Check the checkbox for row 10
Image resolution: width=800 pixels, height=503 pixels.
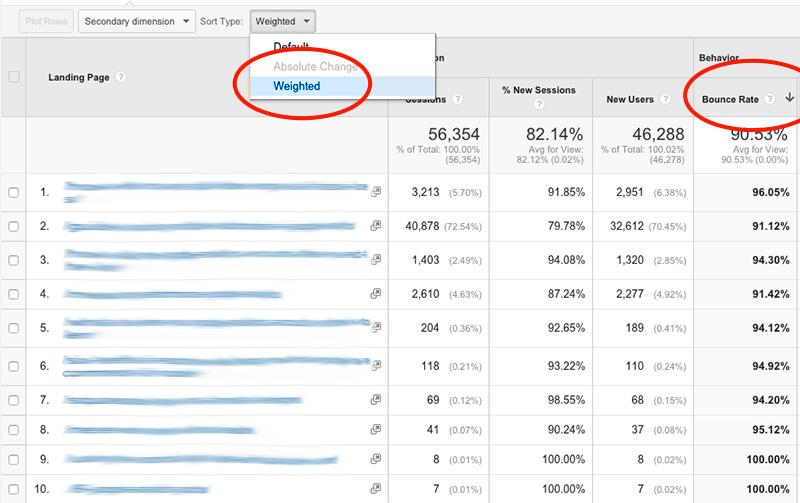tap(14, 489)
